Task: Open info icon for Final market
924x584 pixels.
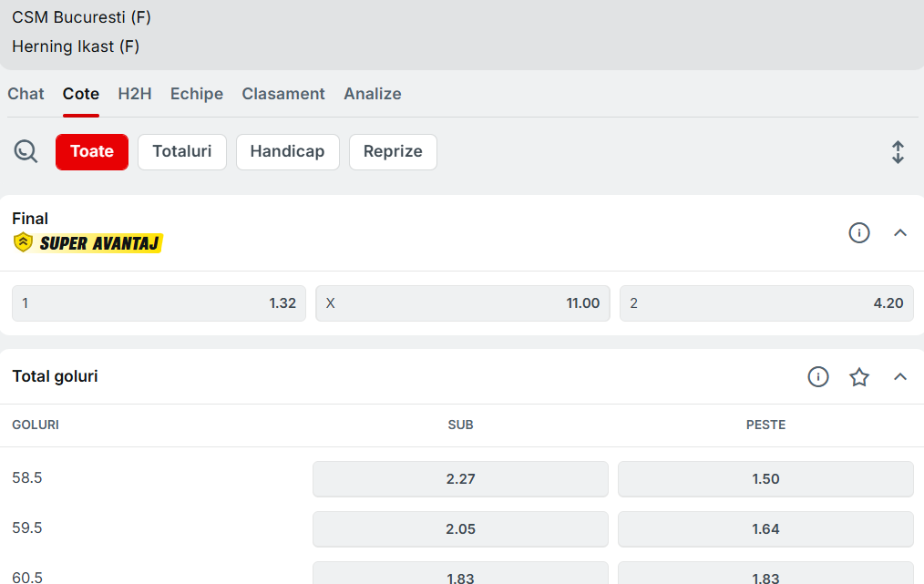Action: [x=858, y=233]
